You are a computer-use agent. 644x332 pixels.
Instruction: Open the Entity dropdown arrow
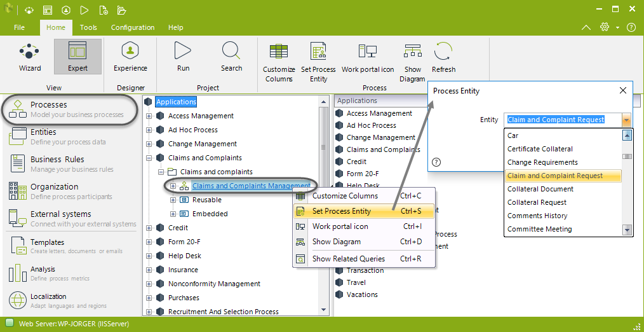(x=626, y=120)
